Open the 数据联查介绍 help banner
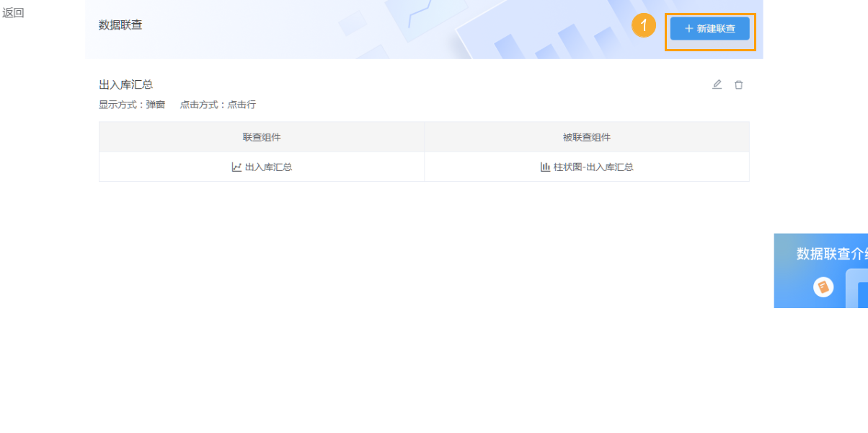 pyautogui.click(x=821, y=271)
